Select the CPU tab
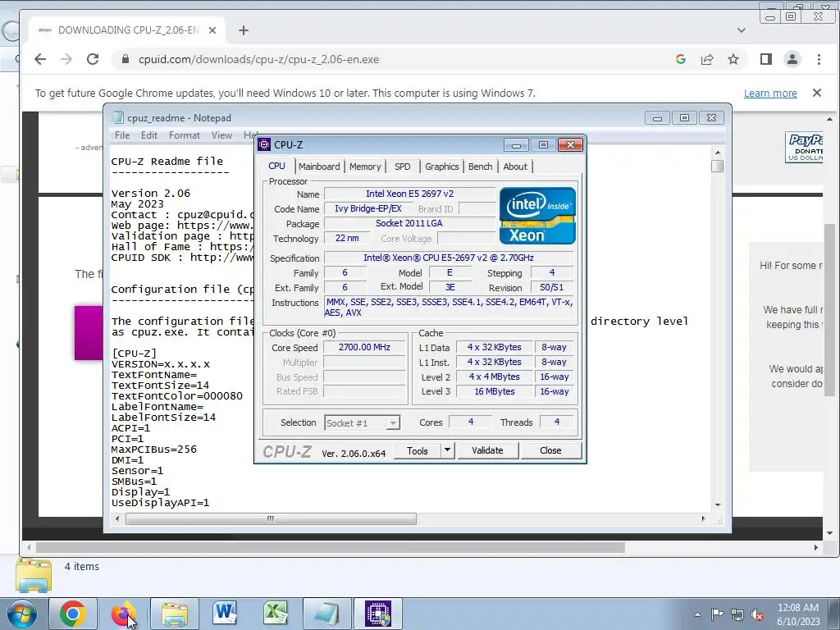Image resolution: width=840 pixels, height=630 pixels. pyautogui.click(x=277, y=166)
